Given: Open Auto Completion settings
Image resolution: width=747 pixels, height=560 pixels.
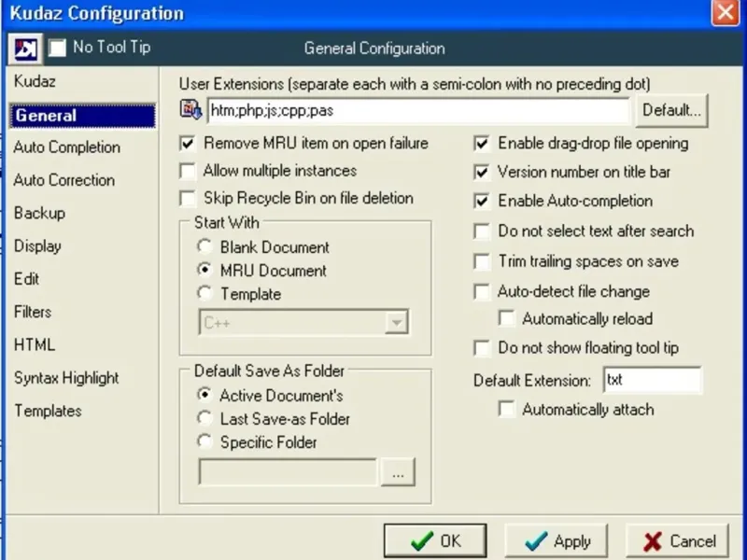Looking at the screenshot, I should [x=66, y=147].
